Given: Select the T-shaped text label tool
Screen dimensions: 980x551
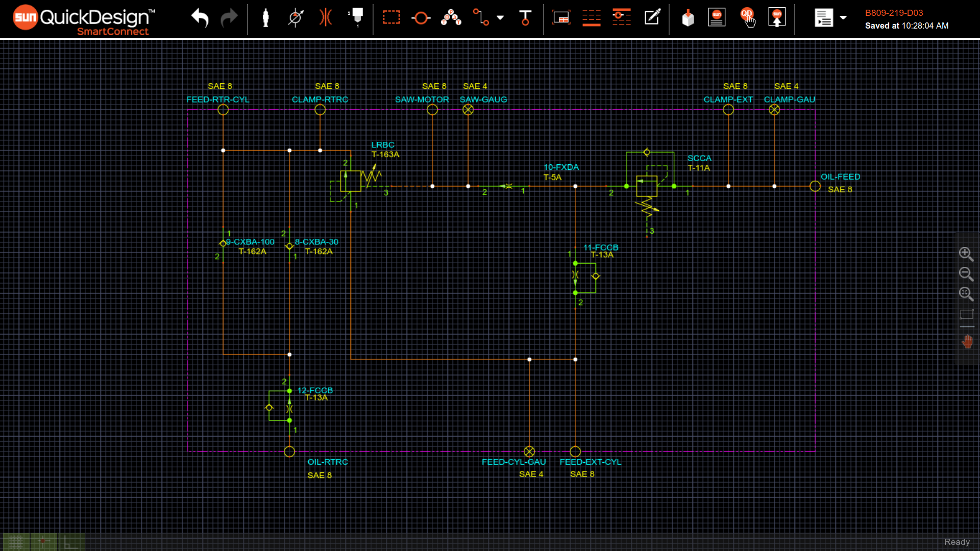Looking at the screenshot, I should (x=525, y=18).
